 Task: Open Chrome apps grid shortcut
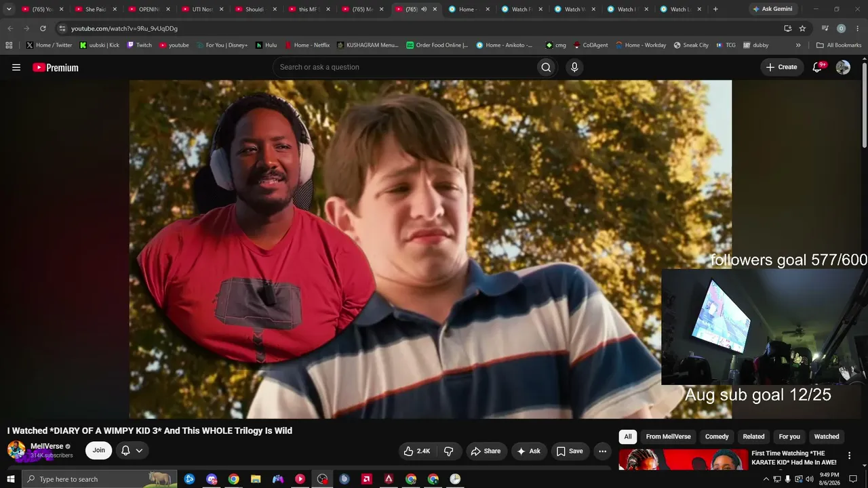(9, 45)
